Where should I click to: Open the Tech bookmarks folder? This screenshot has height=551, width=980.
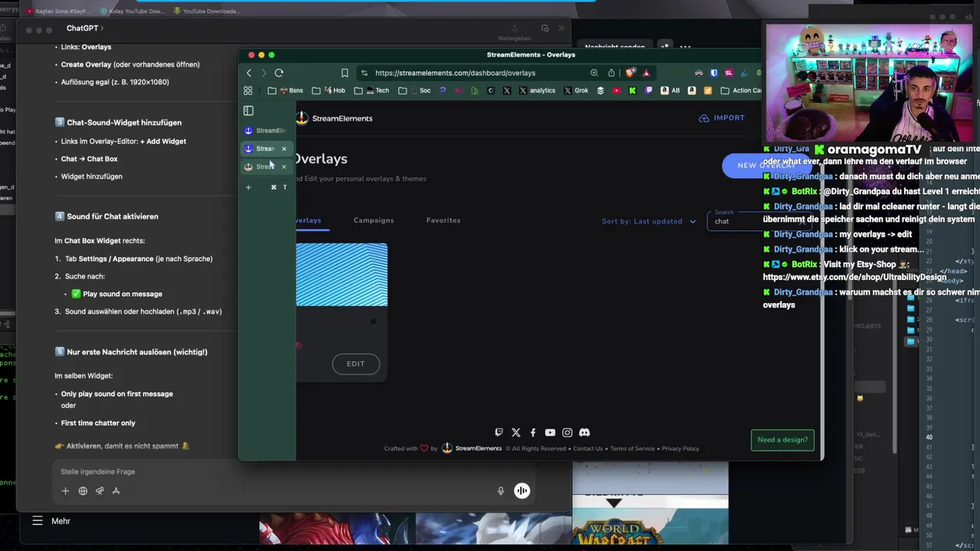[373, 90]
